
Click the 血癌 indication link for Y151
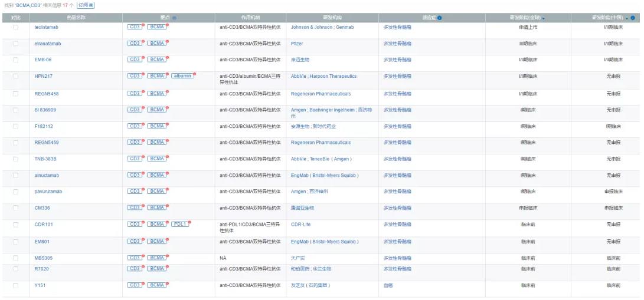pos(388,285)
